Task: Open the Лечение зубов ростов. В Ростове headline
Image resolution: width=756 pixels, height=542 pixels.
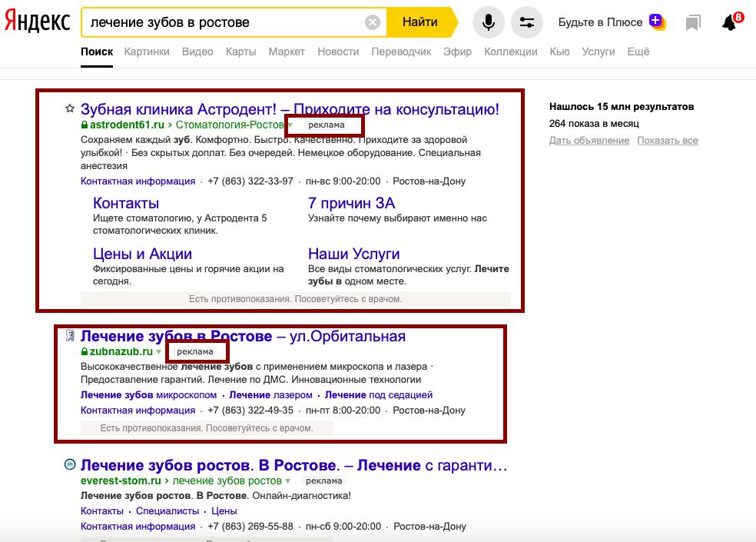Action: coord(293,465)
